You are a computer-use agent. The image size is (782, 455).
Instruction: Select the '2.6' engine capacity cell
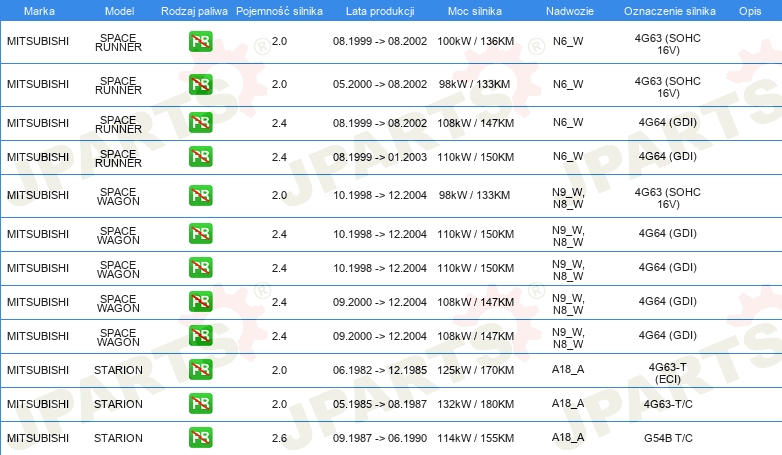[x=279, y=438]
